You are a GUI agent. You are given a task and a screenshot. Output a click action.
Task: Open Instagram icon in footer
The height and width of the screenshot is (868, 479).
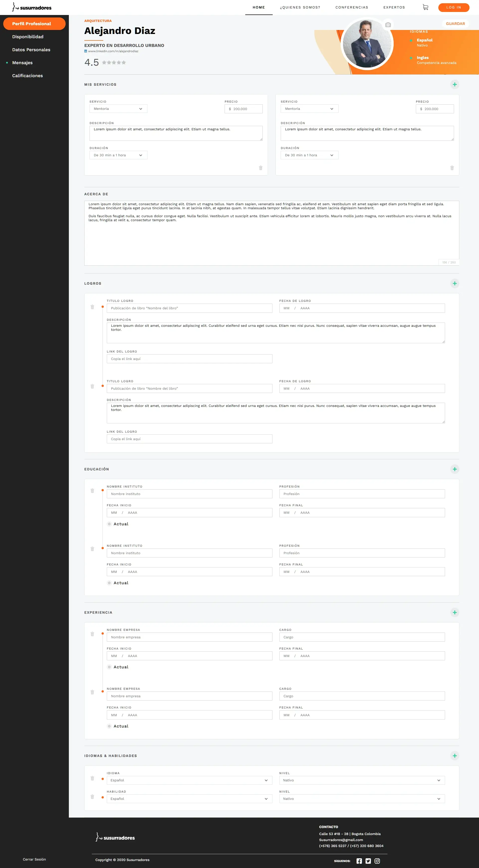pos(377,861)
